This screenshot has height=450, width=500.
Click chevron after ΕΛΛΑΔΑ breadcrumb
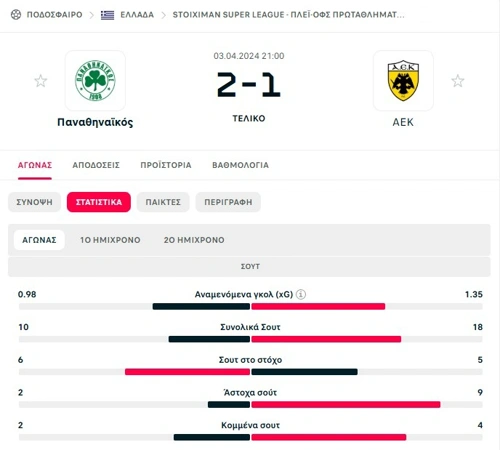[163, 15]
